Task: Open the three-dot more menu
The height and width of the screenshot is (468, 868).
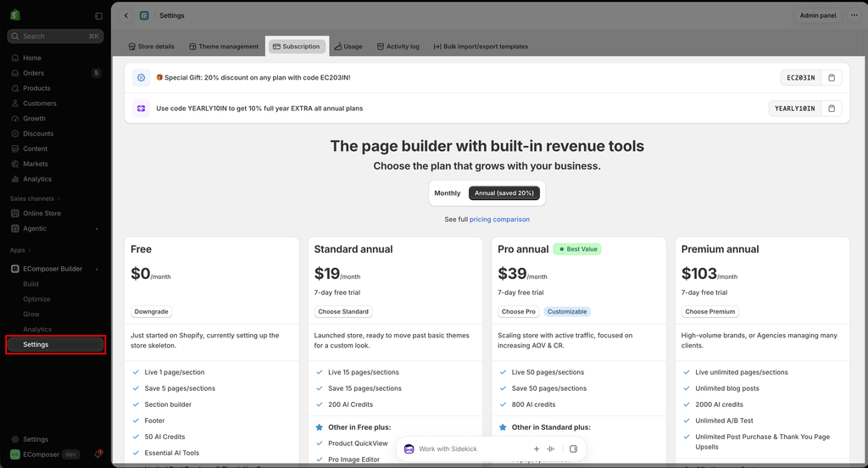Action: [x=854, y=15]
